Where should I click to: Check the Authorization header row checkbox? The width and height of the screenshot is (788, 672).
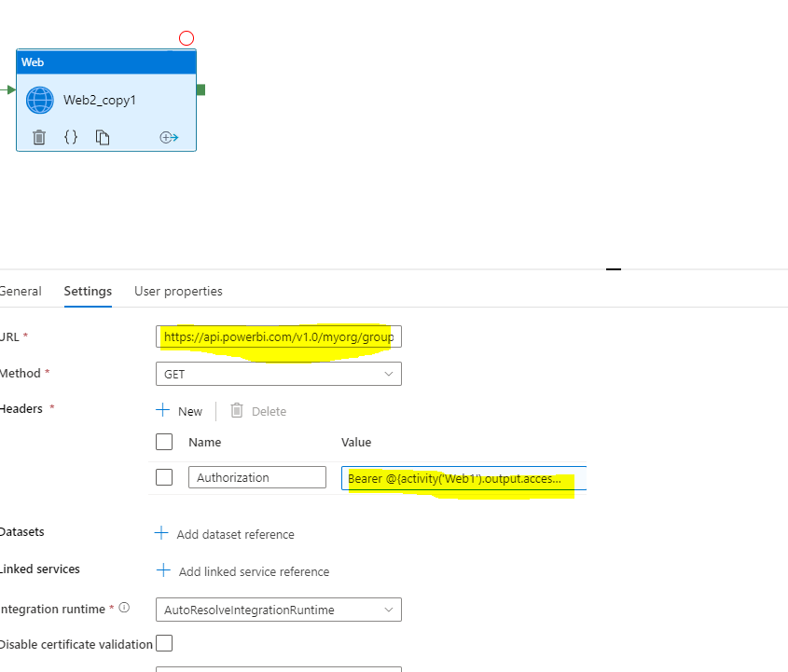(164, 476)
